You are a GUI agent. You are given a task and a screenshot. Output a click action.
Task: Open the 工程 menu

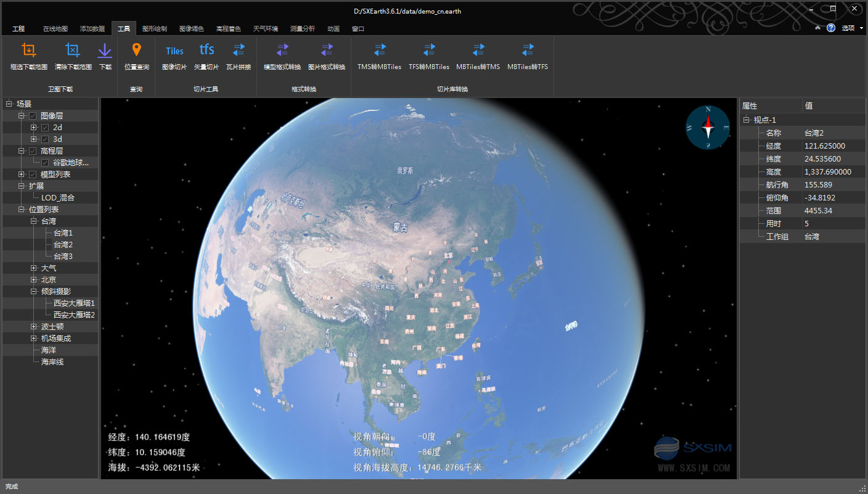(x=18, y=28)
